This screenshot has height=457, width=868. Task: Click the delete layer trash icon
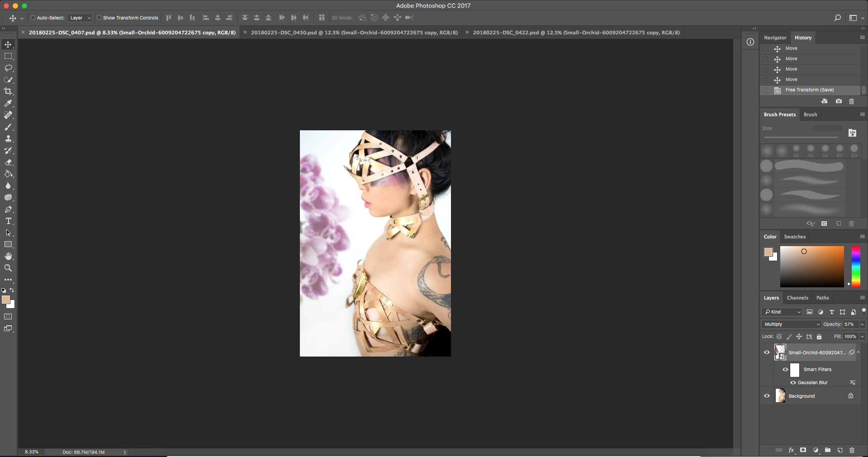click(852, 450)
